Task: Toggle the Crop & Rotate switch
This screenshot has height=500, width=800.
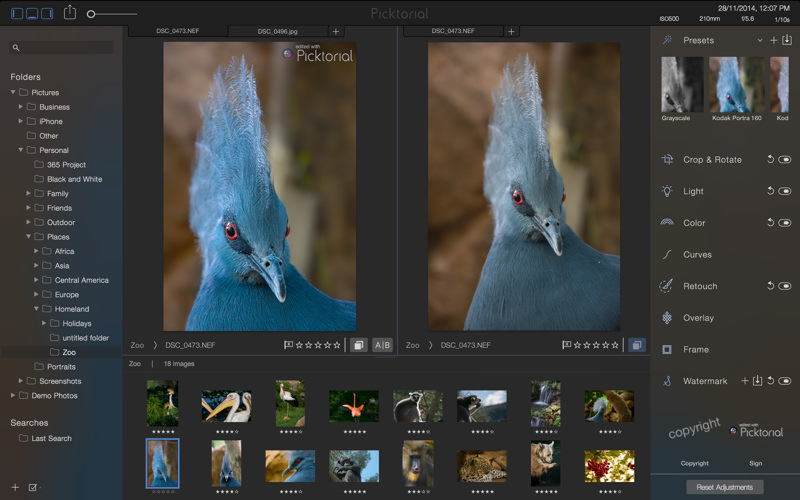Action: click(785, 160)
